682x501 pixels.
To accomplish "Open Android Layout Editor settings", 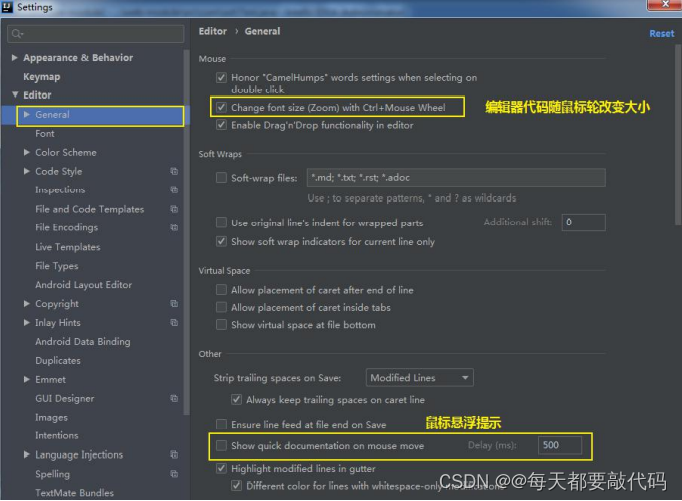I will 84,285.
